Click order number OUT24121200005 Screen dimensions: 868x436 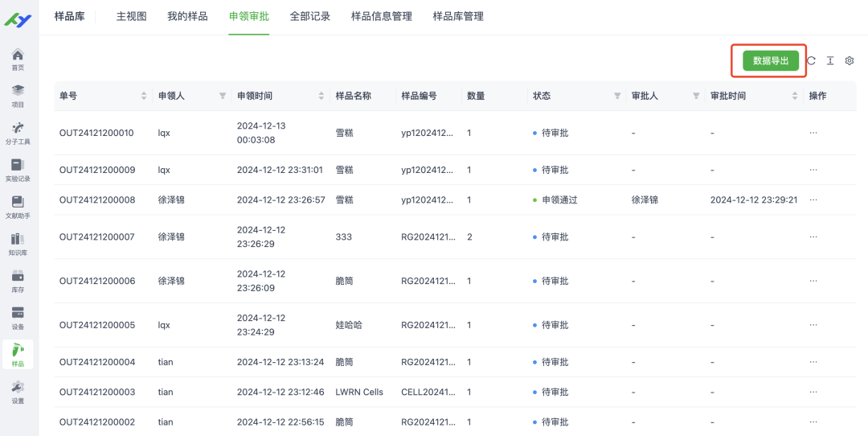(97, 325)
